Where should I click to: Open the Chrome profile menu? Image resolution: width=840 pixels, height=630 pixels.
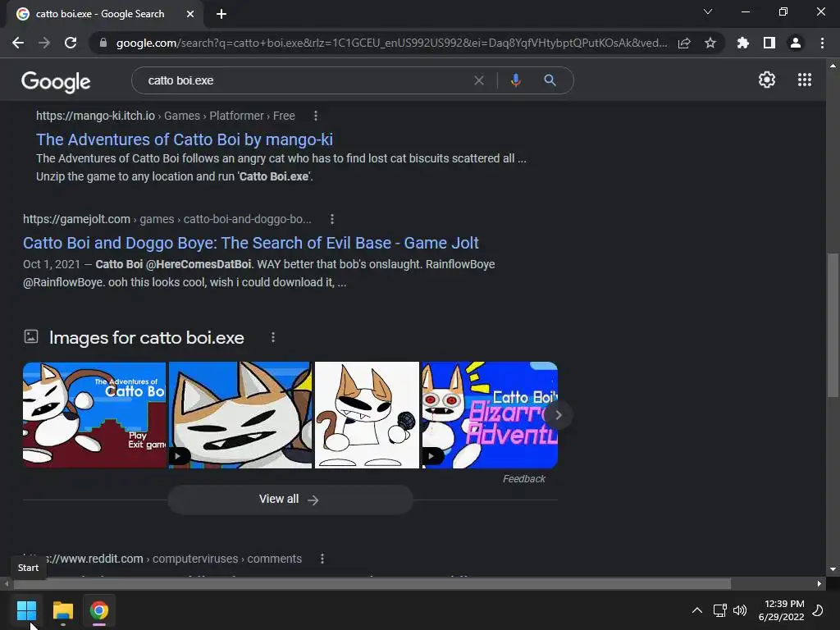point(796,43)
